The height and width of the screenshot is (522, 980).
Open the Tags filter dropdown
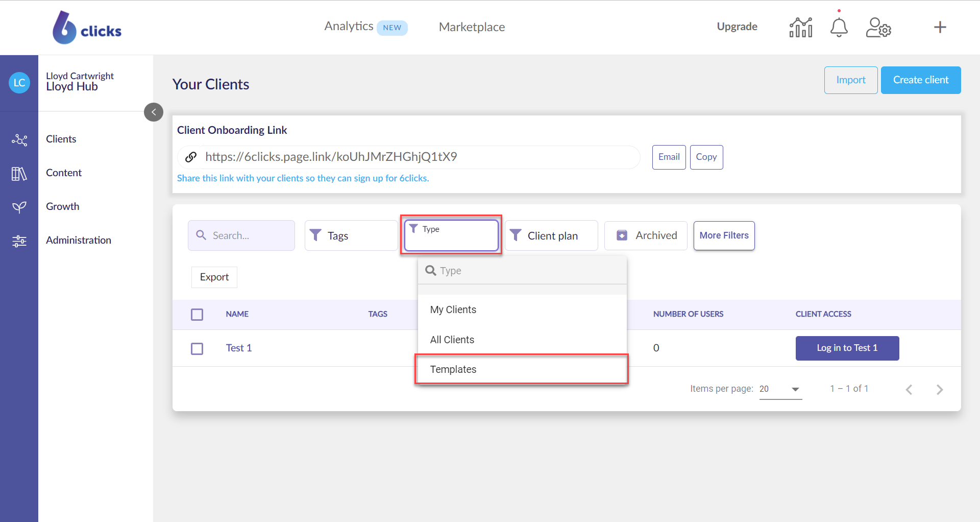tap(351, 235)
